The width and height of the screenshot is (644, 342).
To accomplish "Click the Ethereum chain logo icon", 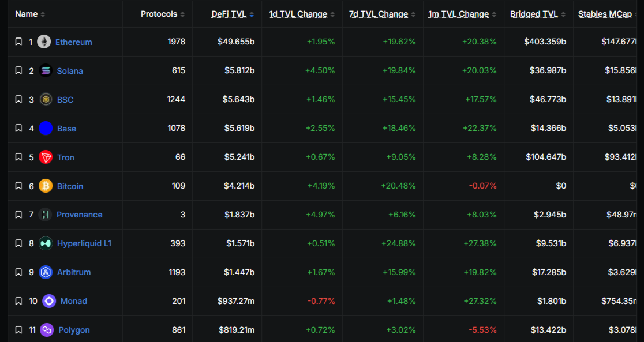I will [44, 42].
